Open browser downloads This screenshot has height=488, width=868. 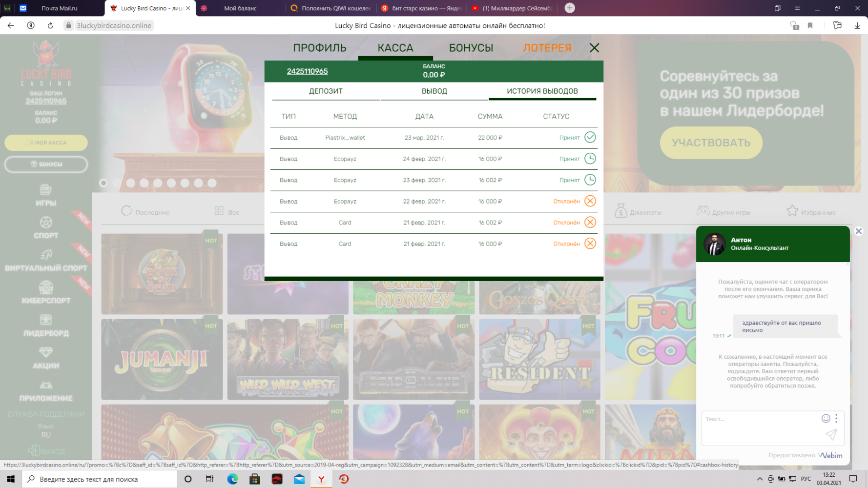[x=857, y=25]
